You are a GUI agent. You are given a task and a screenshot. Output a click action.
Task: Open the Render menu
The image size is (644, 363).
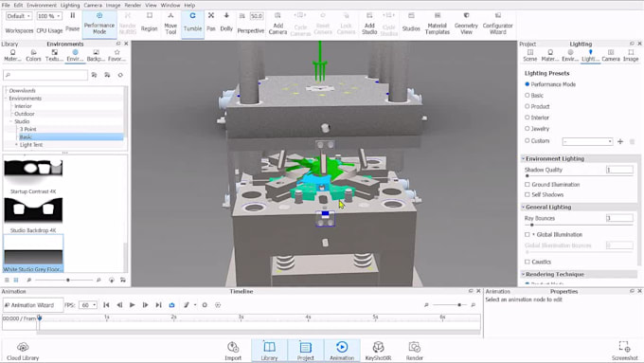pos(133,6)
